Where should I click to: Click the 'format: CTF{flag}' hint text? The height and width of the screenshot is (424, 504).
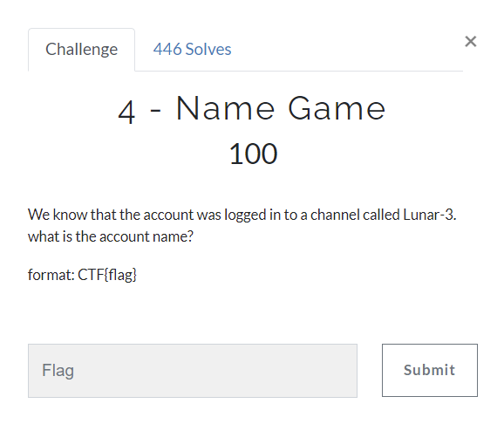82,275
